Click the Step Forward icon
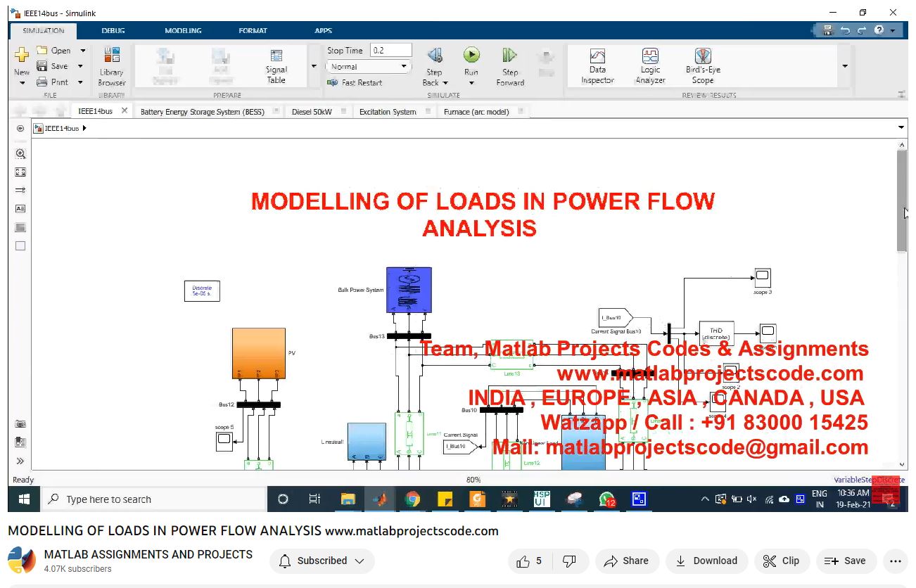916x588 pixels. 510,56
